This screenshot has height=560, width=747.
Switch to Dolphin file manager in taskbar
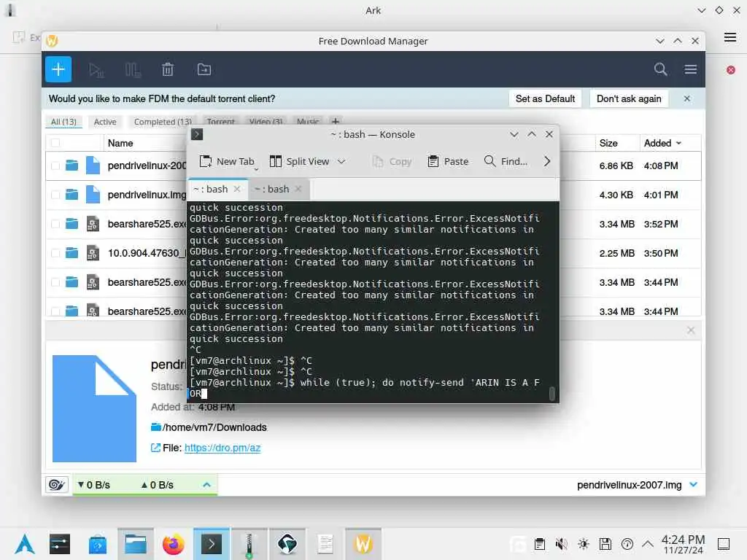point(135,544)
